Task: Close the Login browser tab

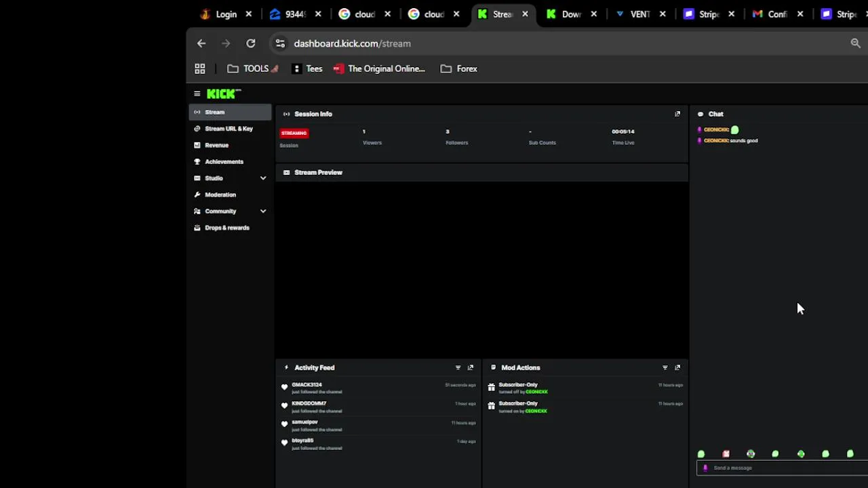Action: click(249, 14)
